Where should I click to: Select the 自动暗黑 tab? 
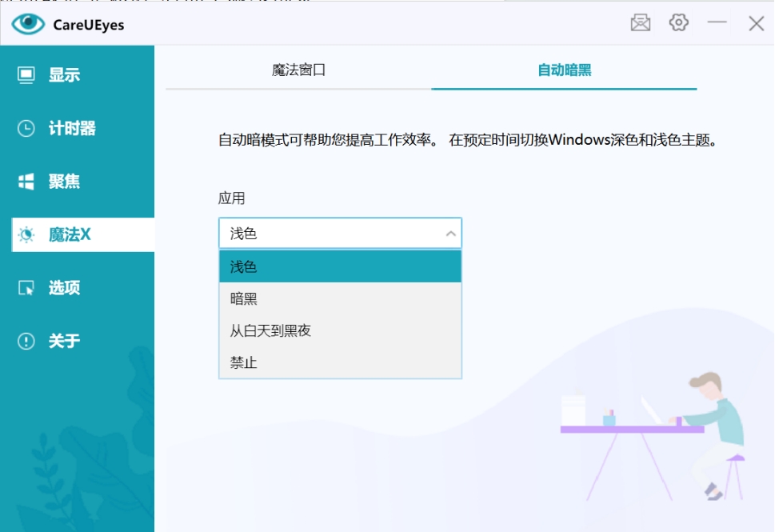click(x=563, y=70)
